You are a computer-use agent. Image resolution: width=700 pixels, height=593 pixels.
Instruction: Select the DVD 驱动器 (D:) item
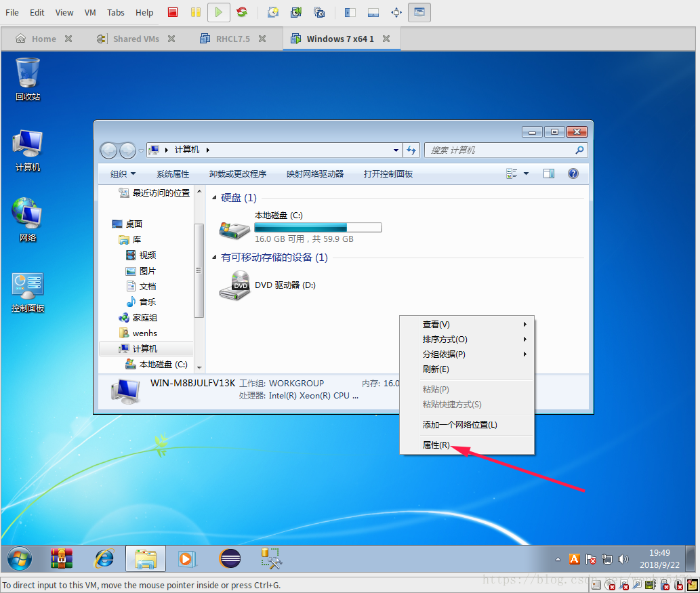click(x=268, y=285)
